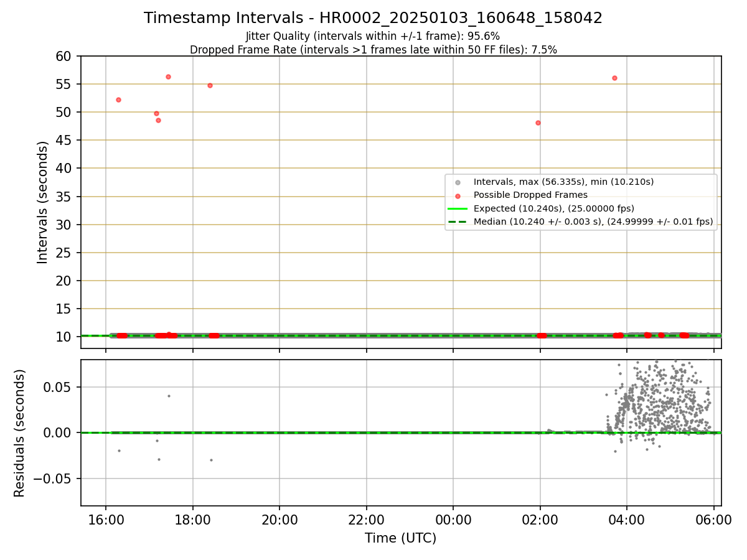The image size is (747, 560).
Task: Click the 'Intervals (seconds)' y-axis label
Action: tap(43, 202)
